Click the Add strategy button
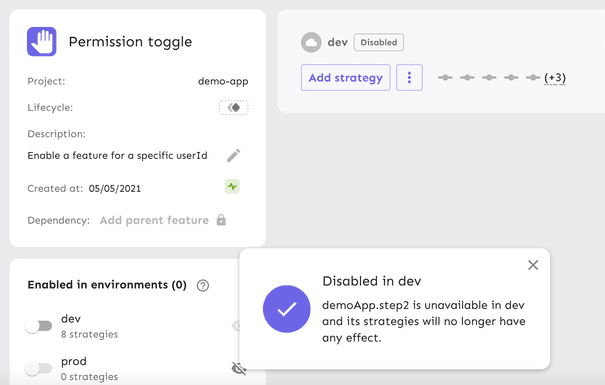 tap(346, 78)
